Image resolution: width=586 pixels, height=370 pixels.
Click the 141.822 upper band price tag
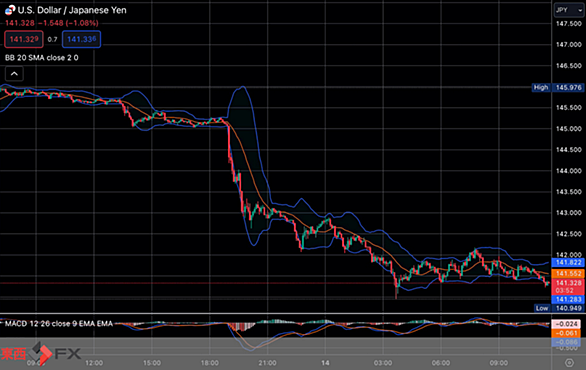click(x=568, y=262)
